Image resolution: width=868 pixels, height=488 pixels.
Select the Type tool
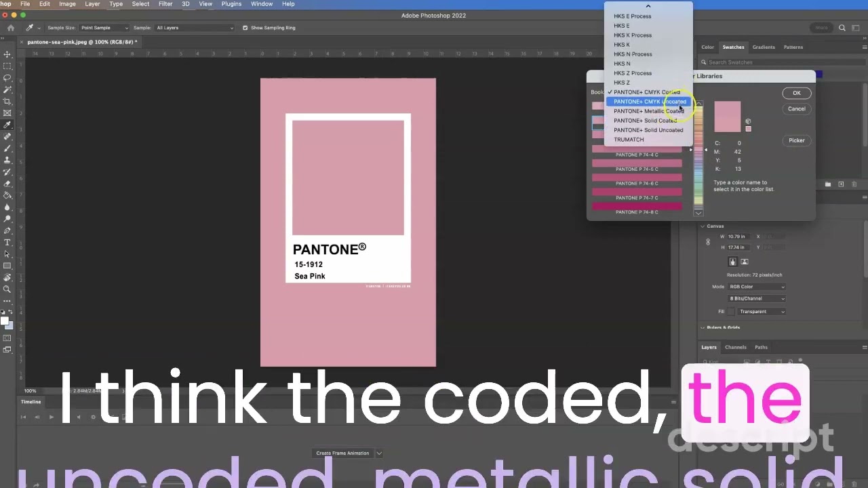(x=7, y=242)
